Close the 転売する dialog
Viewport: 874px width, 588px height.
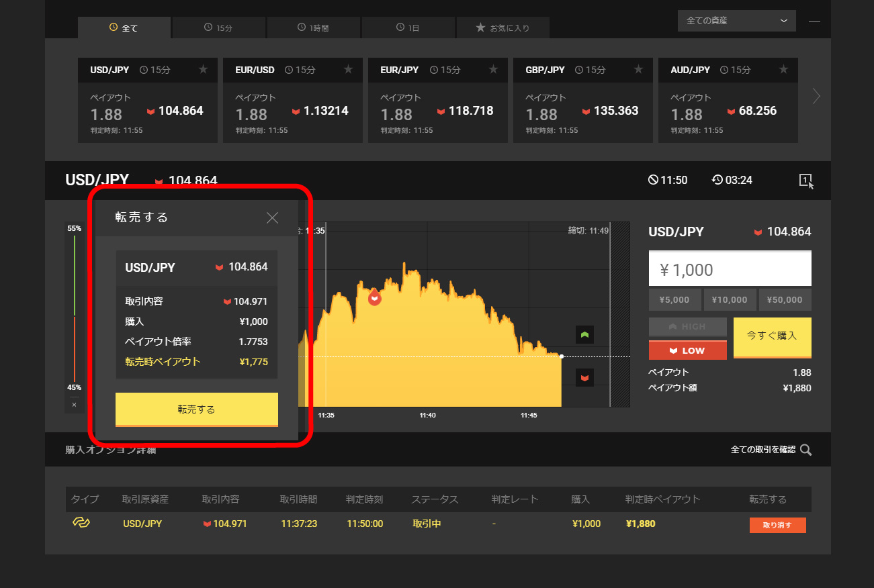pyautogui.click(x=272, y=217)
